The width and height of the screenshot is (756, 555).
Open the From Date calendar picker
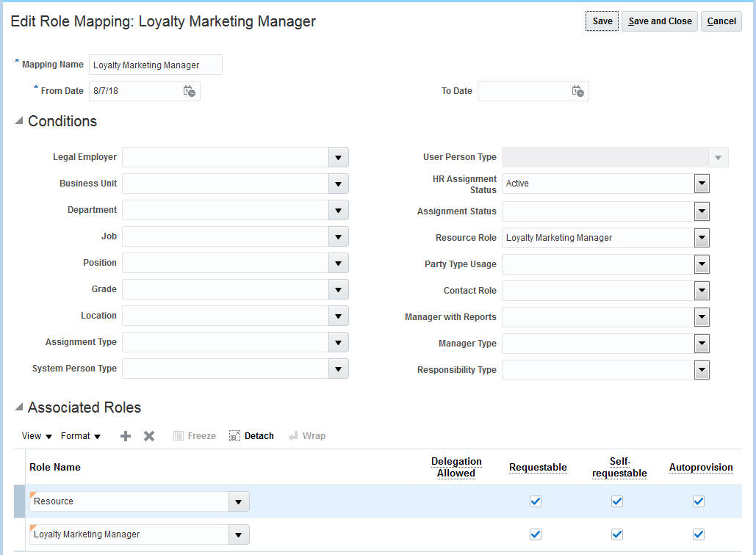pyautogui.click(x=189, y=91)
